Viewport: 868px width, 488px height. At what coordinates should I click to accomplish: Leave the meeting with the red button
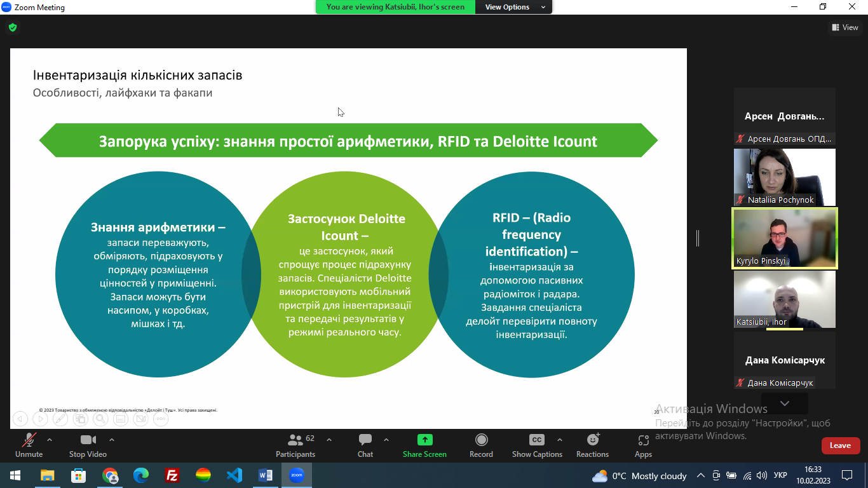pyautogui.click(x=840, y=445)
